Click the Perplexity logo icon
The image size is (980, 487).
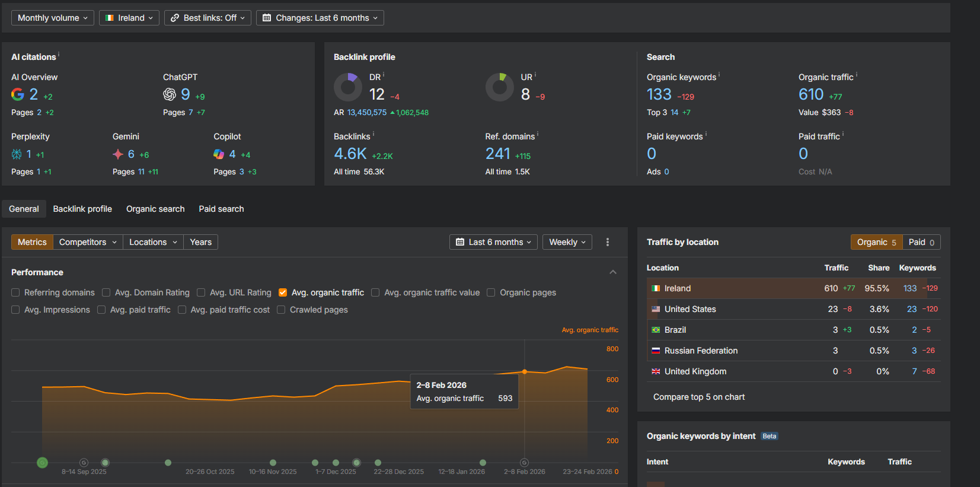[x=17, y=154]
